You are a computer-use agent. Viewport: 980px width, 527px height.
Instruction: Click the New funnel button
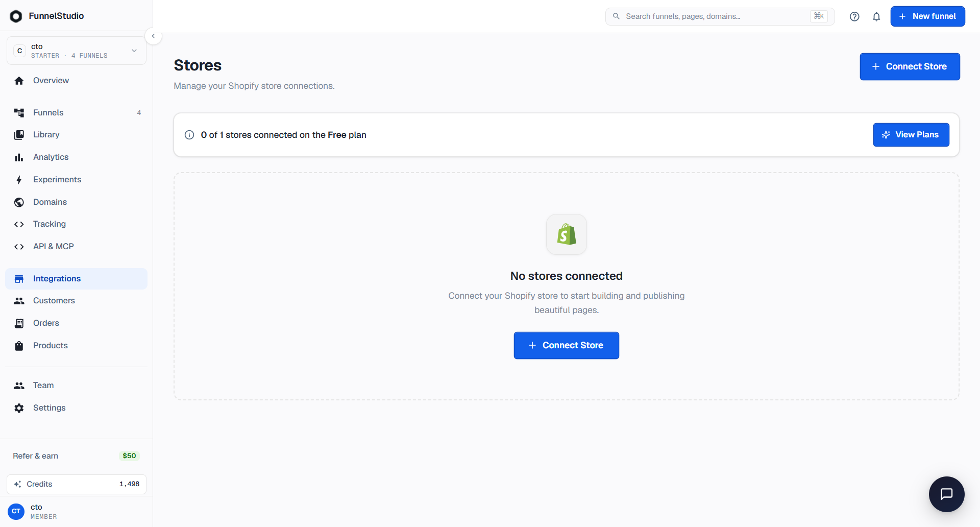(x=927, y=16)
